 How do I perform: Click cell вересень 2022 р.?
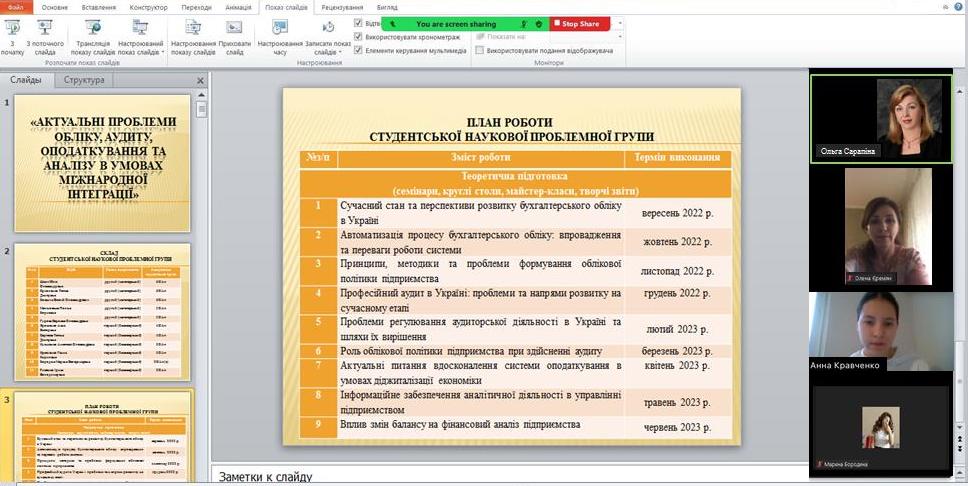[x=677, y=213]
